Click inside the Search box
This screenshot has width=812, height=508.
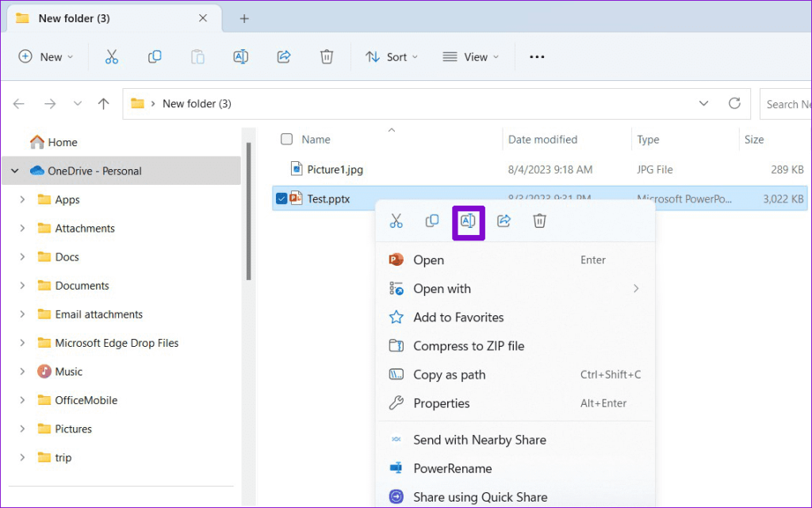(x=785, y=104)
